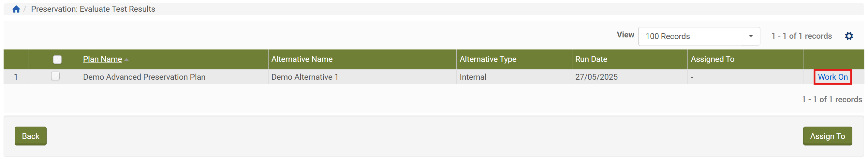Click the Assigned To column header
The width and height of the screenshot is (868, 165).
[x=712, y=59]
